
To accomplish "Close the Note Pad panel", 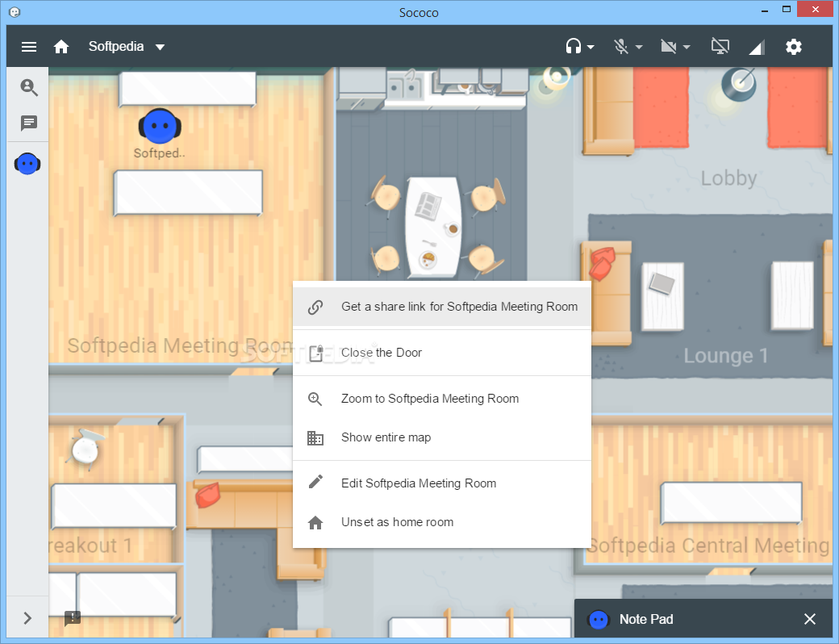I will pyautogui.click(x=810, y=619).
